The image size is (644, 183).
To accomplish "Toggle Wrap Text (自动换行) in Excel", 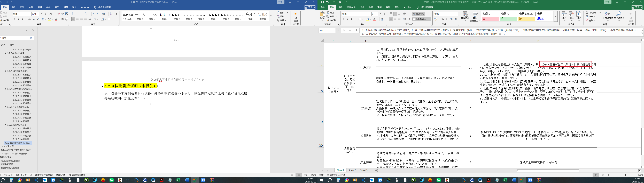I will click(418, 14).
